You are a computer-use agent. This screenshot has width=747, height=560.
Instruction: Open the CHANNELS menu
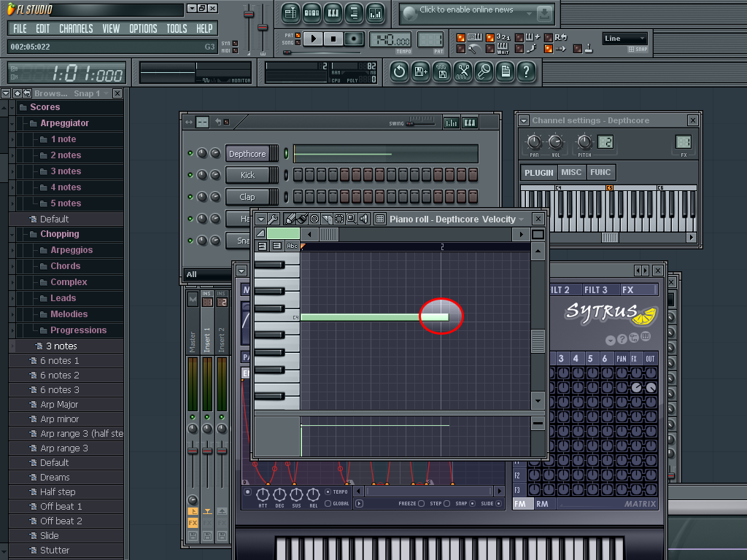pos(76,28)
